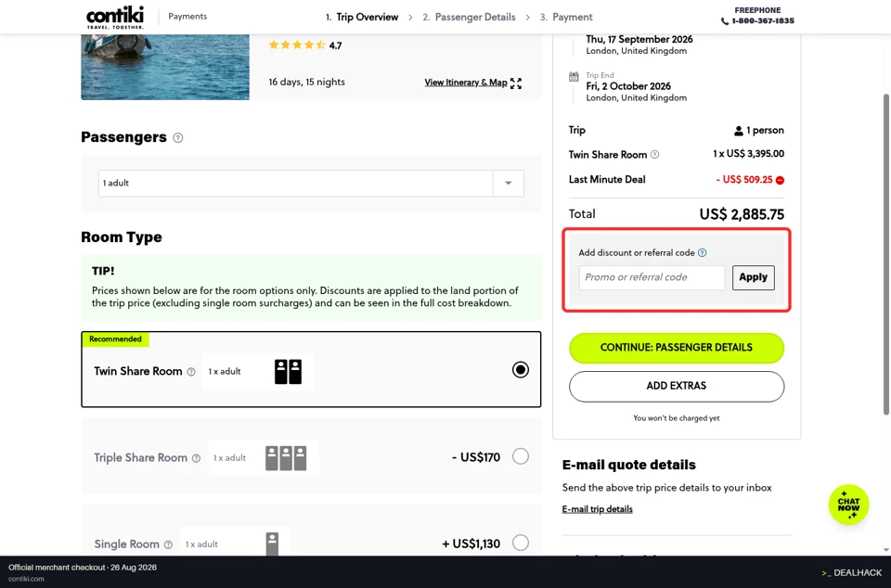The height and width of the screenshot is (588, 891).
Task: Click the contiki.com text in bottom bar
Action: [26, 579]
